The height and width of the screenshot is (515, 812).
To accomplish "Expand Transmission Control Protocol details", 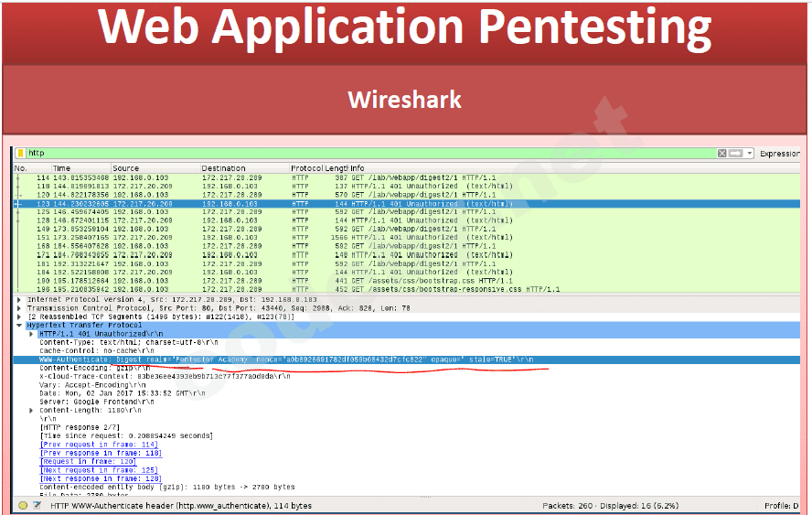I will (x=19, y=308).
